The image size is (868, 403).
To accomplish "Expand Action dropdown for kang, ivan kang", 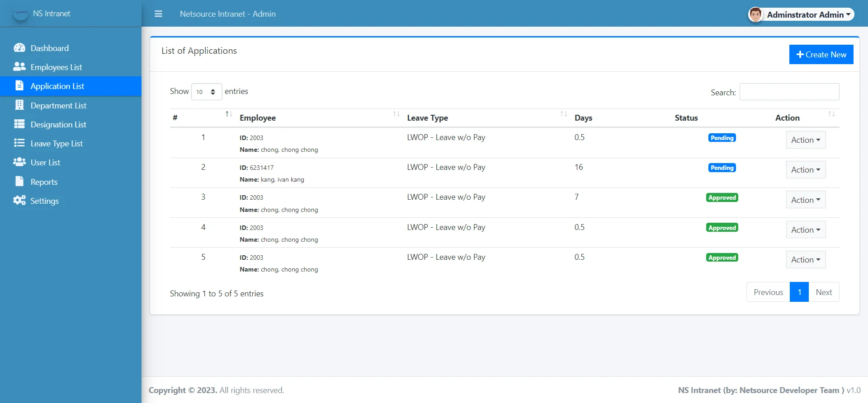I will click(805, 170).
